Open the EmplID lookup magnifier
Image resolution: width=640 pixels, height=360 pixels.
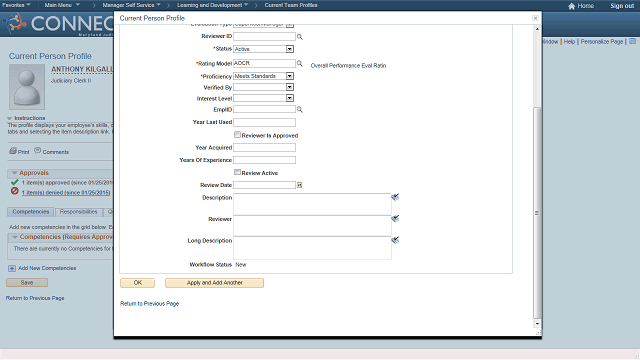click(x=300, y=109)
